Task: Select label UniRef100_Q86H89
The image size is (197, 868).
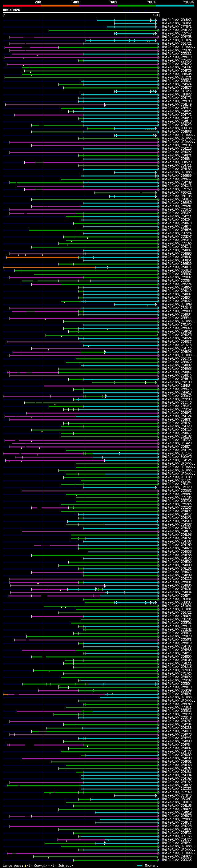Action: pyautogui.click(x=177, y=176)
